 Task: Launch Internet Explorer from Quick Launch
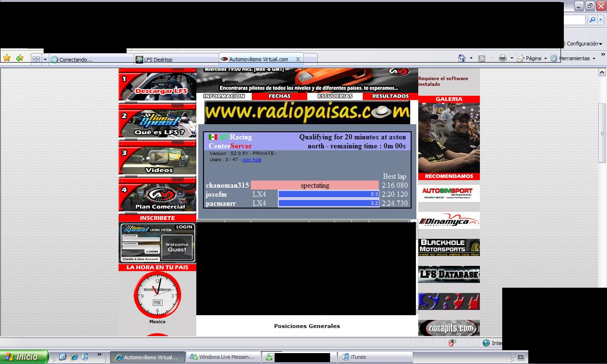74,357
